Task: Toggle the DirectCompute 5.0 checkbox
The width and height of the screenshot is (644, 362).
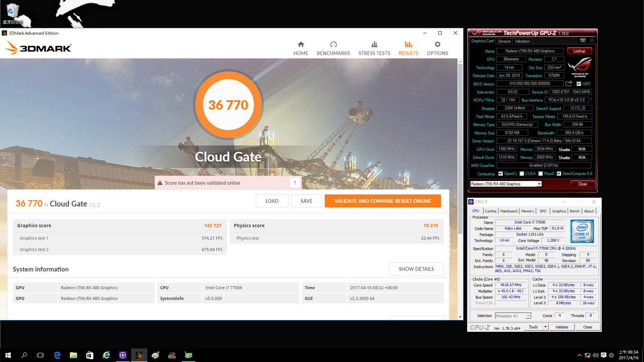Action: pos(559,173)
